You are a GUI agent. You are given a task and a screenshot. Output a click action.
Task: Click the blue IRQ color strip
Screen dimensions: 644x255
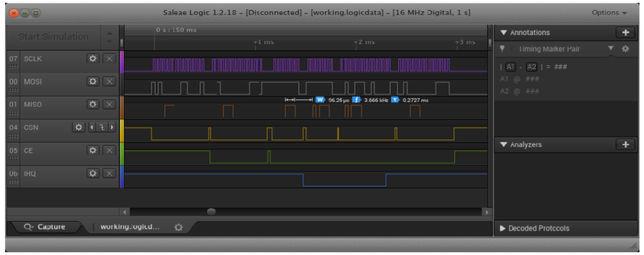coord(122,176)
